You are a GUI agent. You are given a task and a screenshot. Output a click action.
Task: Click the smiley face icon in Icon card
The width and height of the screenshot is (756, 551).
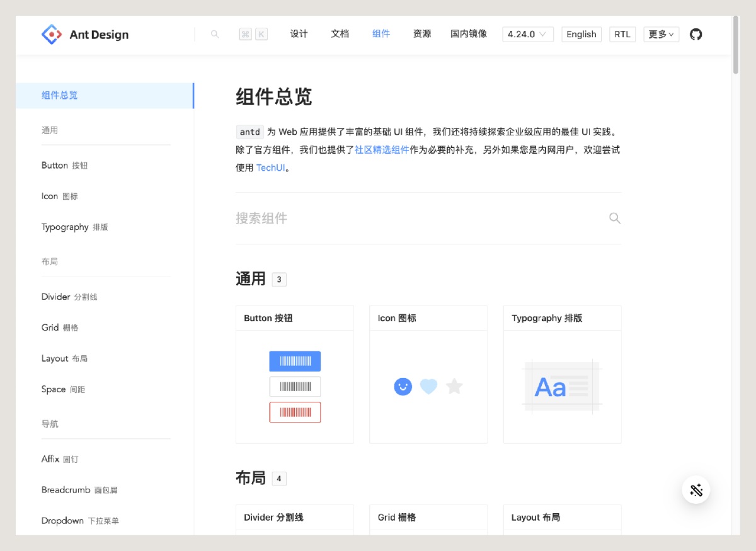[x=403, y=386]
